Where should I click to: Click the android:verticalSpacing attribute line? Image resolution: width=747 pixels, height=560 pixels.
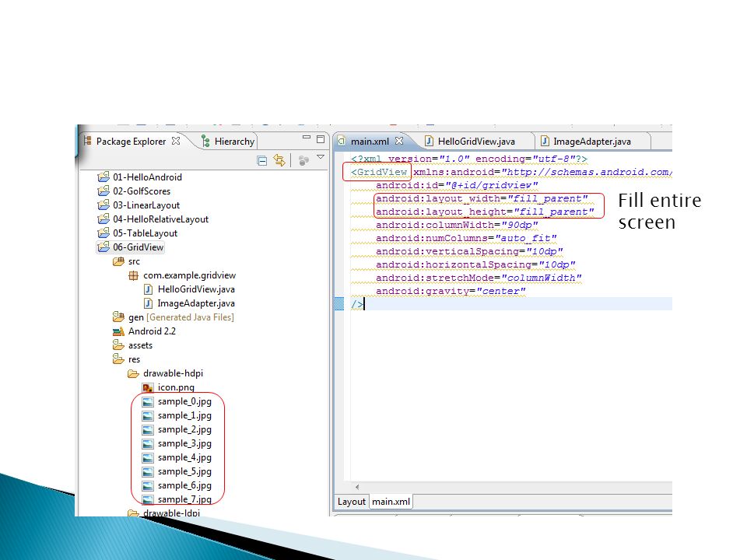click(469, 251)
